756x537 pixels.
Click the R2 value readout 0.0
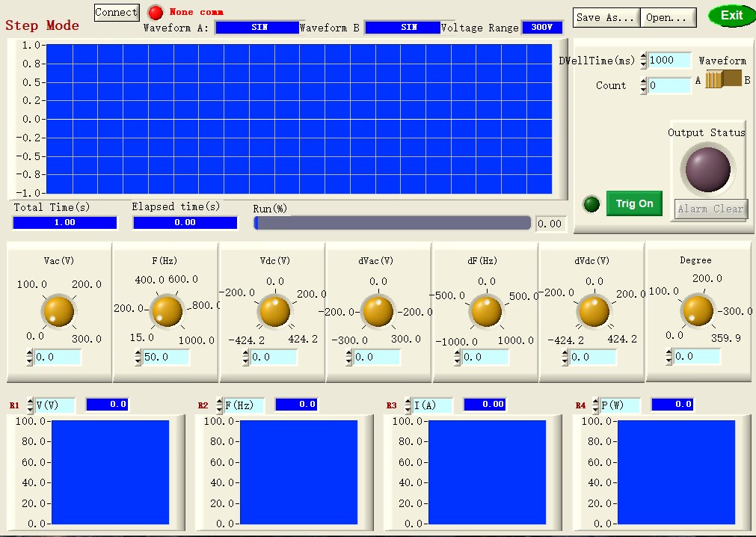pos(297,405)
